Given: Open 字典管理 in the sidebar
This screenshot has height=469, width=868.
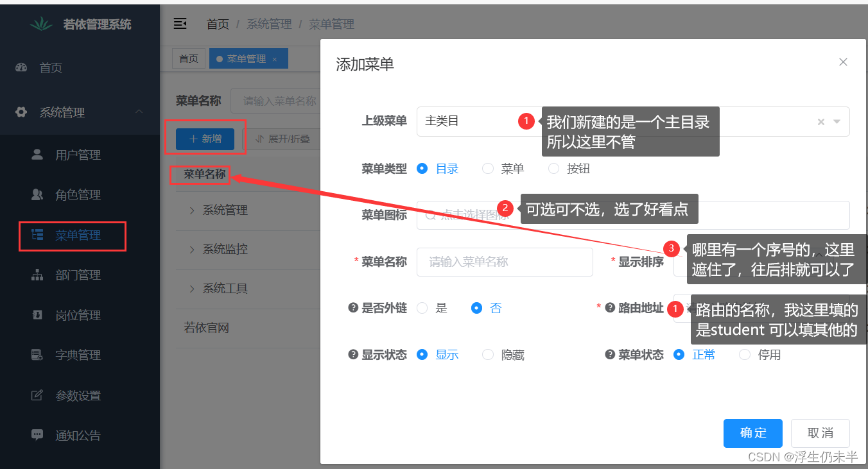Looking at the screenshot, I should click(x=80, y=355).
